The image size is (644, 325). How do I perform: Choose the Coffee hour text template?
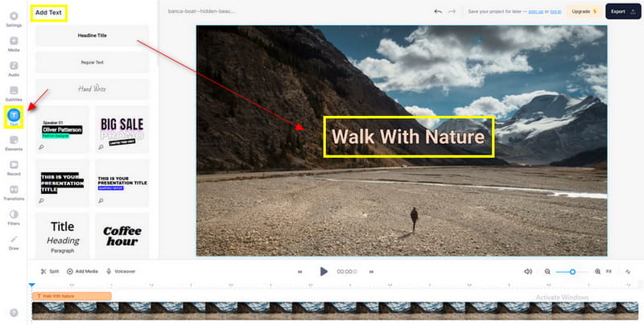pos(122,236)
